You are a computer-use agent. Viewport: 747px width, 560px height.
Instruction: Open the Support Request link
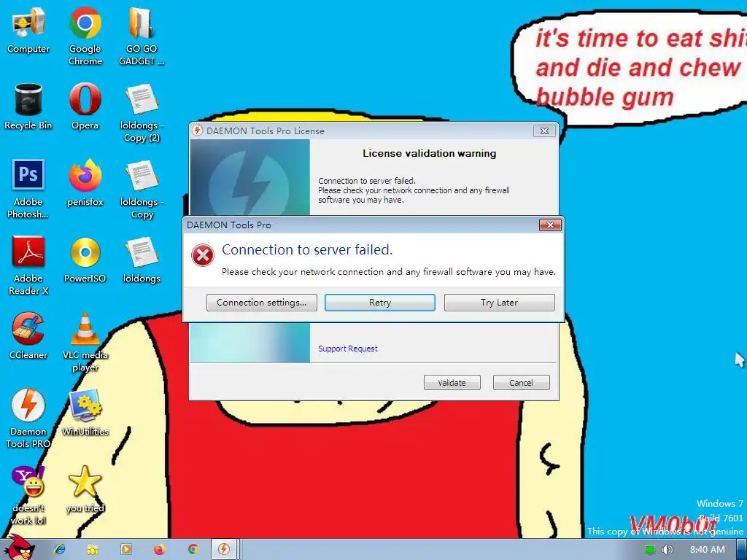[348, 349]
